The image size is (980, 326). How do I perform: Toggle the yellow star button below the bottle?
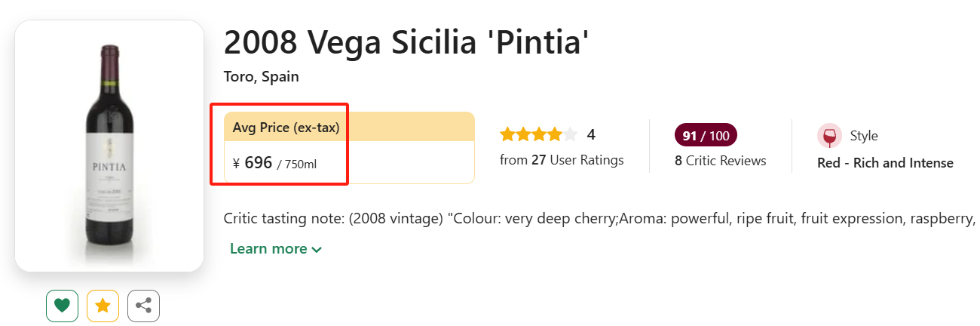pyautogui.click(x=103, y=306)
